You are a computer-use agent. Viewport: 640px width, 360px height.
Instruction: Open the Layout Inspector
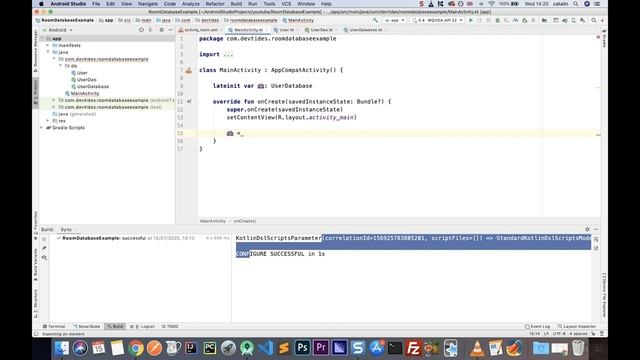(577, 326)
